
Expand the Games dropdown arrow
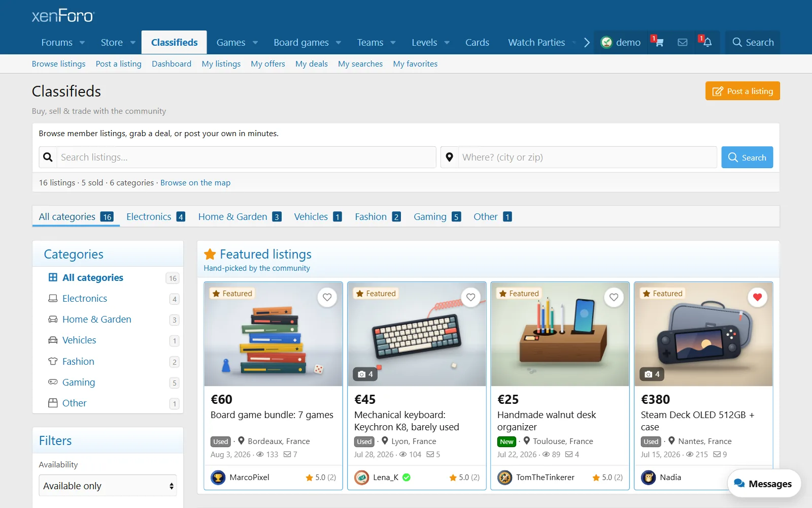255,43
